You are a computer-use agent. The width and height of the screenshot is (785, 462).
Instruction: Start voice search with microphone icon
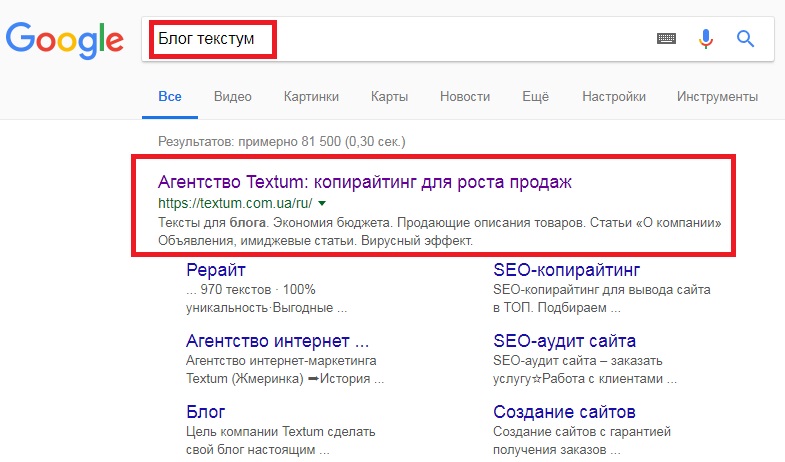(x=706, y=39)
